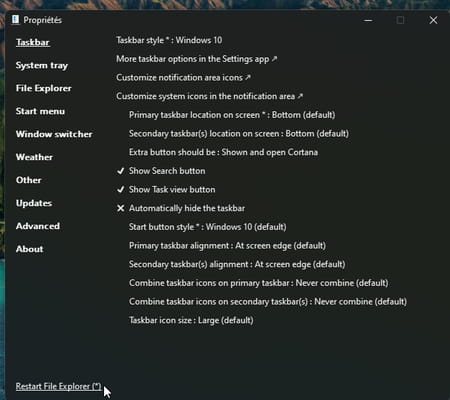450x400 pixels.
Task: Click the Propriétés window title icon
Action: click(x=15, y=20)
